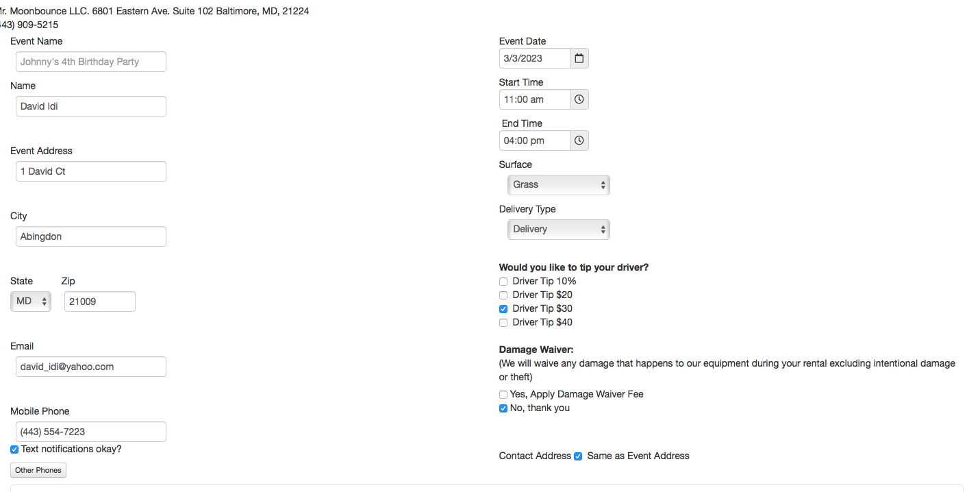Check the Driver Tip 10% checkbox
This screenshot has height=492, width=980.
503,282
